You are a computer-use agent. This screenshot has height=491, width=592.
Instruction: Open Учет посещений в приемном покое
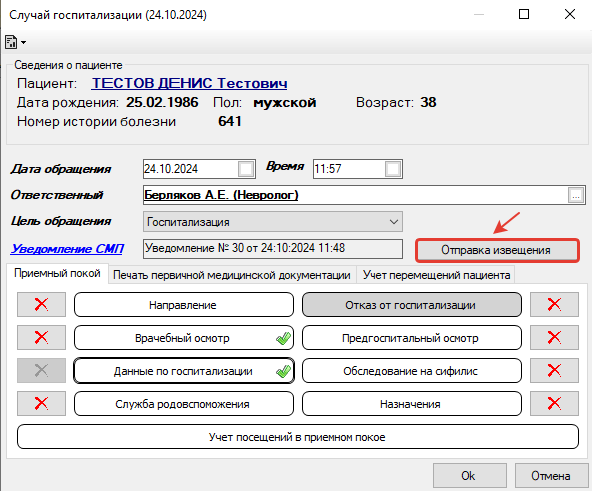(x=298, y=437)
